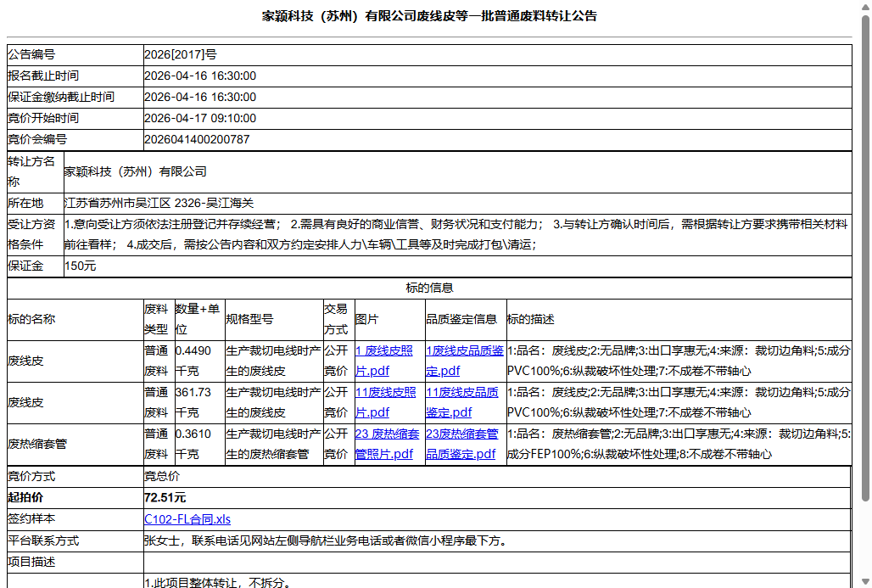The image size is (872, 588).
Task: Click the scrollbar down arrow
Action: (x=865, y=582)
